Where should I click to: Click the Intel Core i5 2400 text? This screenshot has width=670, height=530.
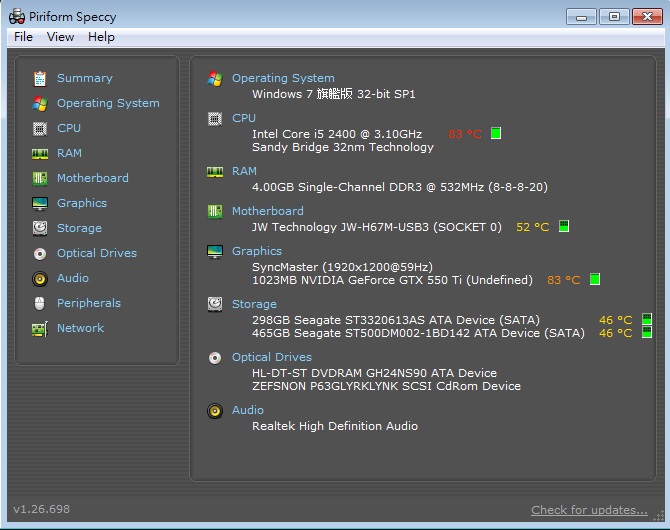click(337, 134)
